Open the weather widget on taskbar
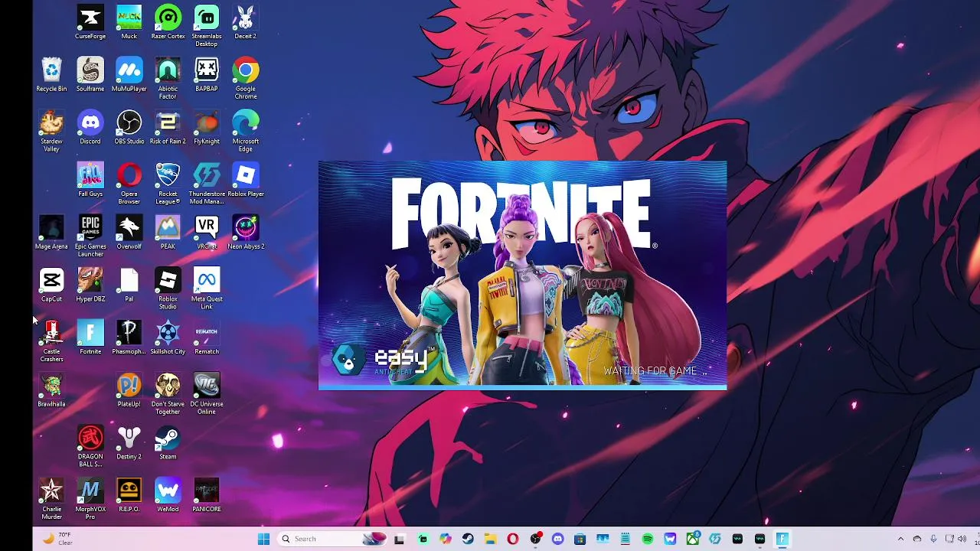Viewport: 980px width, 551px height. 57,539
